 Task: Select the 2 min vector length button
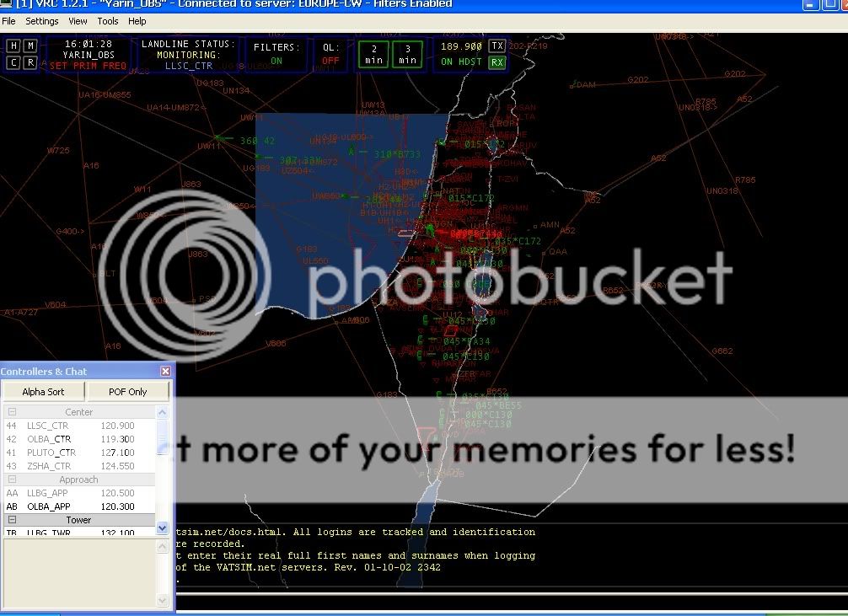tap(374, 55)
